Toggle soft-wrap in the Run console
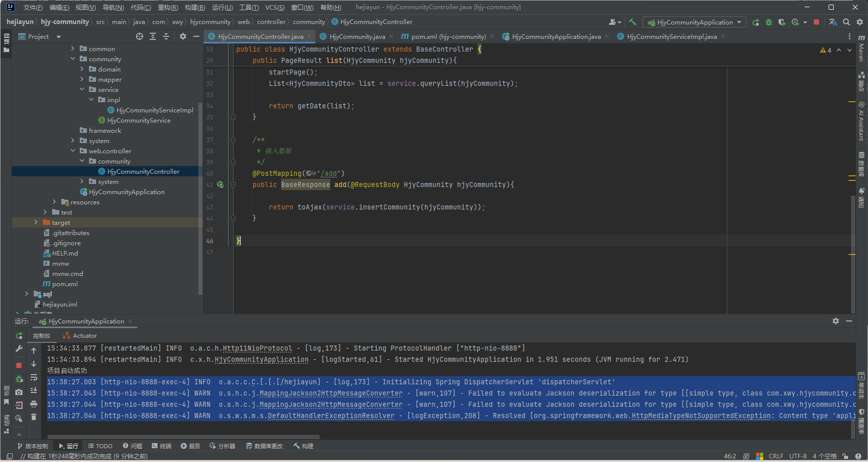Screen dimensions: 868x462 (34, 377)
